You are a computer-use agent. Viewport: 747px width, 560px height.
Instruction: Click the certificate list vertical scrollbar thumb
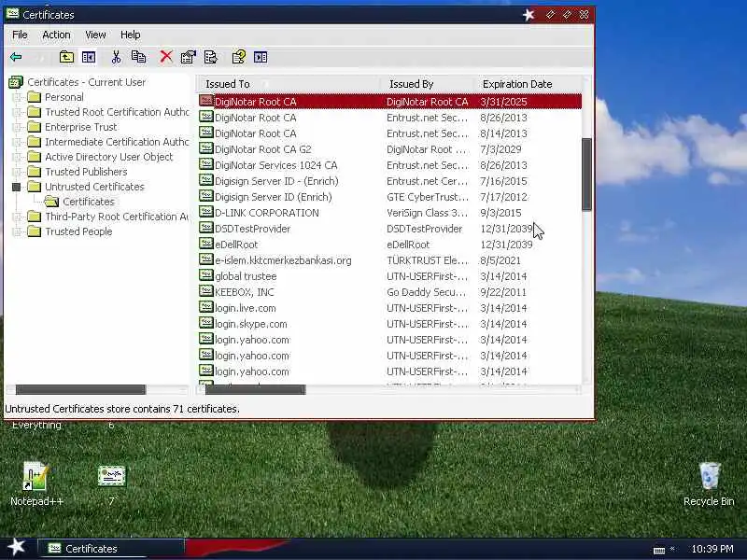tap(587, 175)
